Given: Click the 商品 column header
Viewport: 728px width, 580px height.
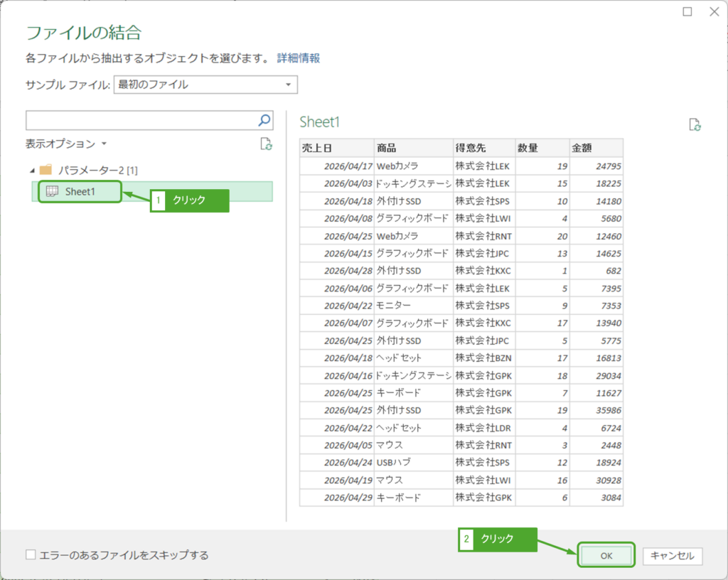Looking at the screenshot, I should tap(413, 148).
